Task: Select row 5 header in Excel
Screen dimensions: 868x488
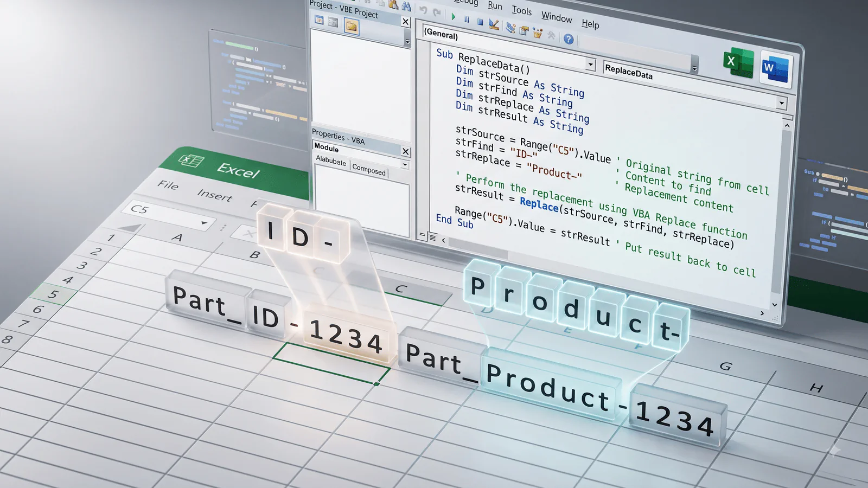Action: pos(53,294)
